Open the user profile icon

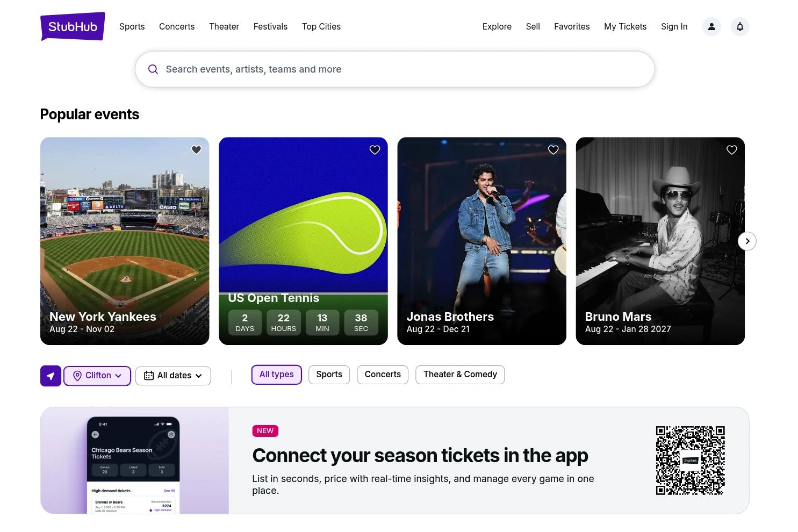[x=711, y=27]
